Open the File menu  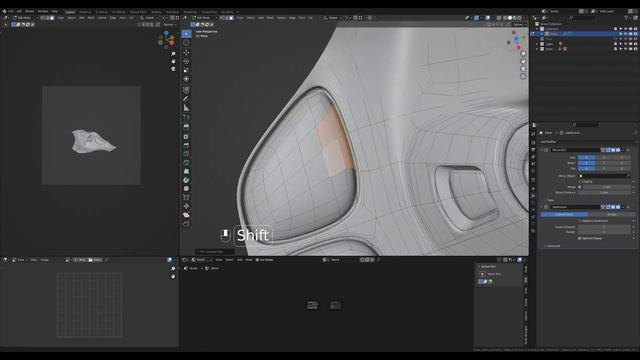pyautogui.click(x=11, y=11)
